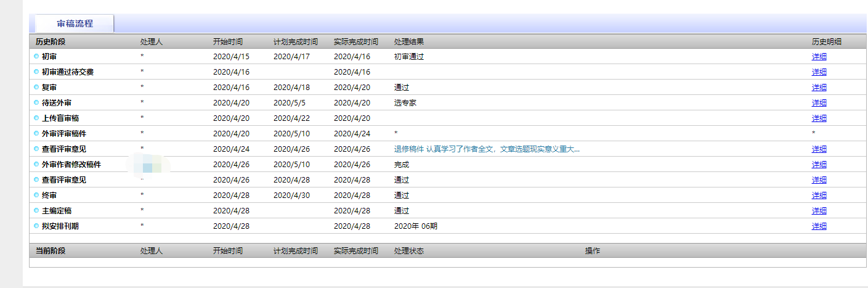Select the round icon beside 待送外审

tap(36, 103)
